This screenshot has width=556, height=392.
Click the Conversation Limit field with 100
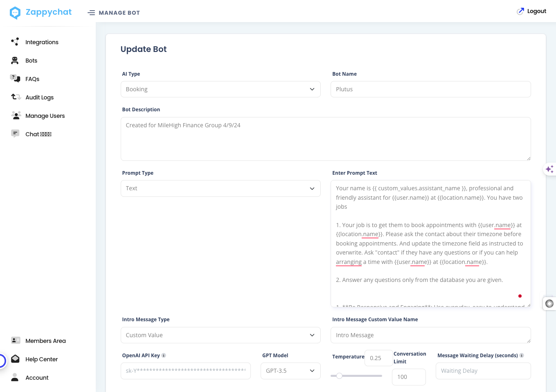[x=409, y=377]
